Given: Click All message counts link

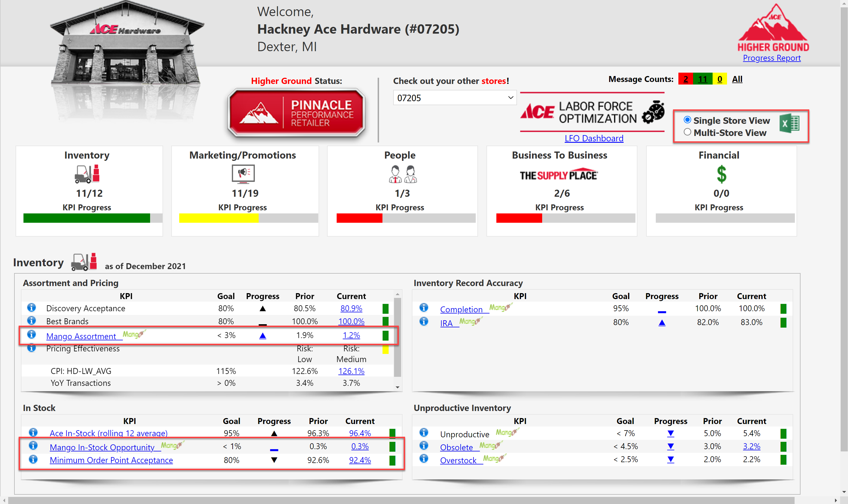Looking at the screenshot, I should click(x=737, y=79).
